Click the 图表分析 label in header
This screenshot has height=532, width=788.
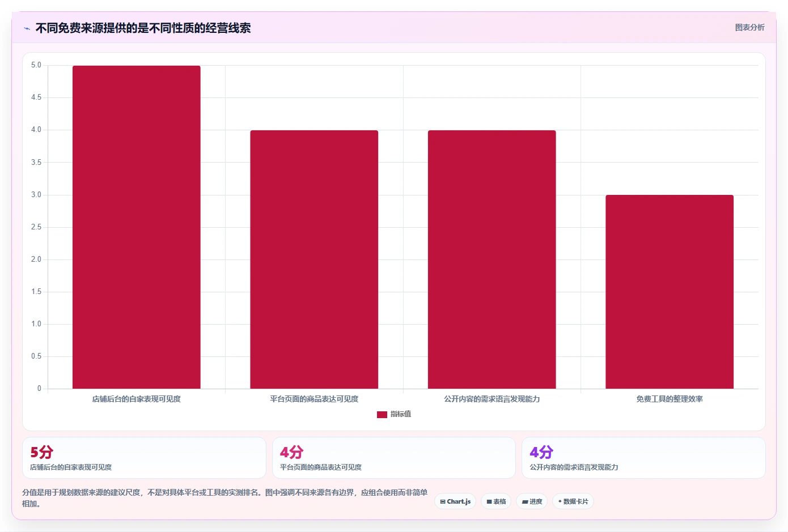[x=749, y=27]
